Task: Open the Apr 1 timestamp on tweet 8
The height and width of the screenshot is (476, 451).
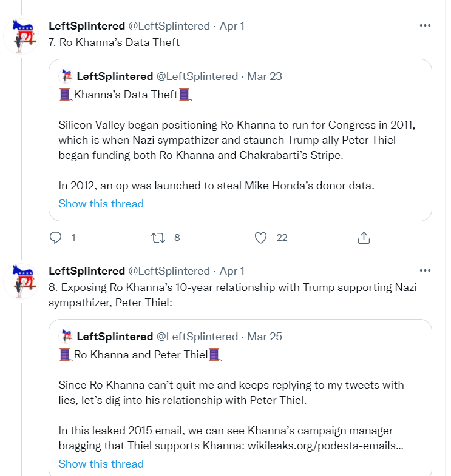Action: [231, 271]
